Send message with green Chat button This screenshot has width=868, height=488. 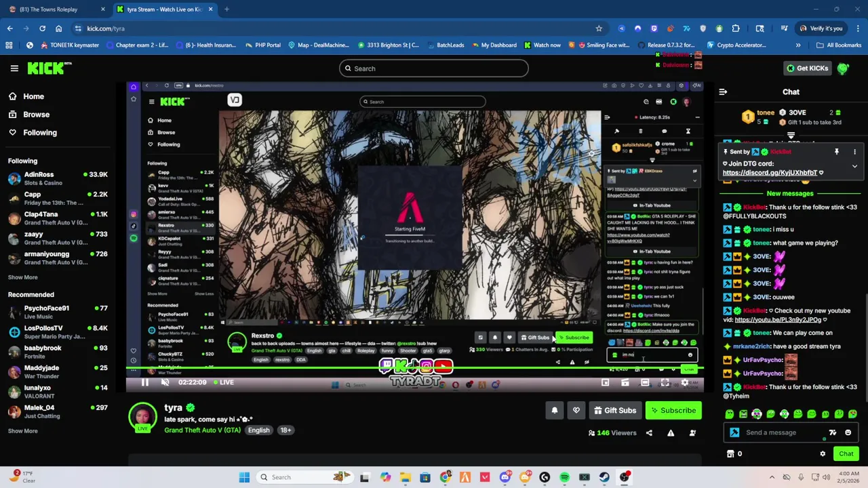pos(846,453)
